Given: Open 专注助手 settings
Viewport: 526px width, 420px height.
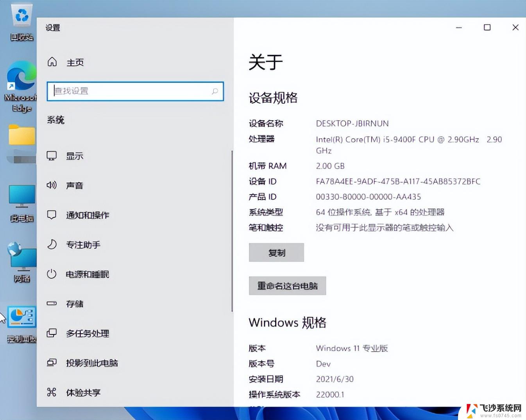Looking at the screenshot, I should pyautogui.click(x=83, y=245).
